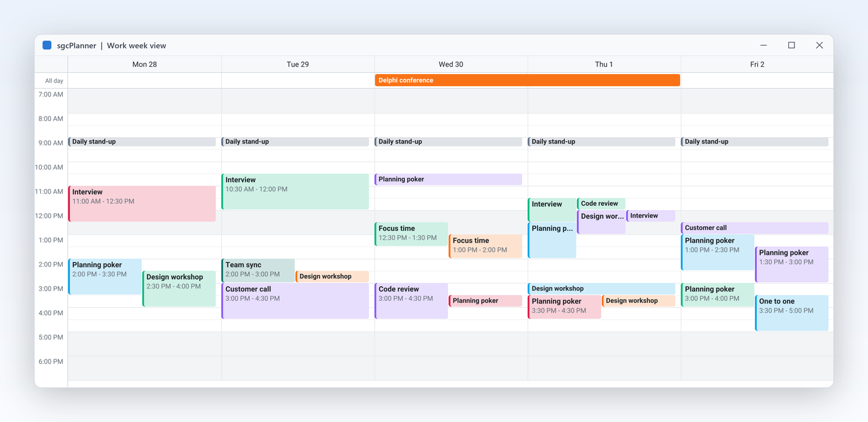The height and width of the screenshot is (422, 868).
Task: Click the 7:00 AM time label
Action: [x=51, y=95]
